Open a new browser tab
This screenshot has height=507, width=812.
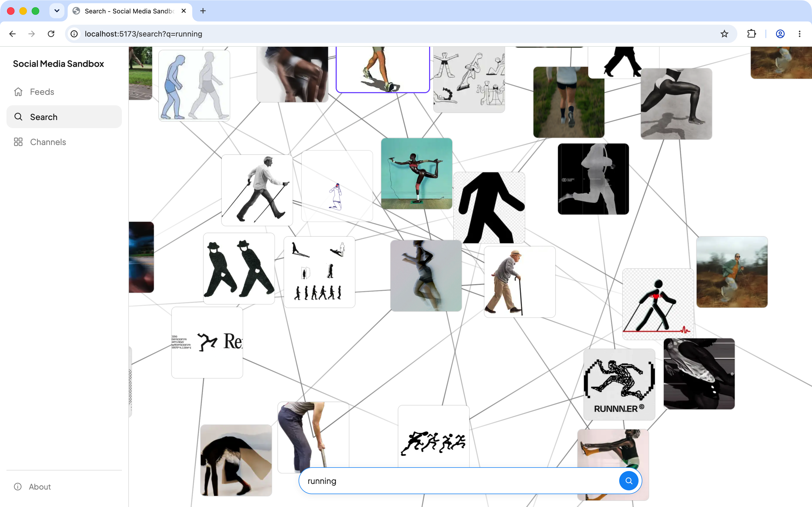[203, 11]
